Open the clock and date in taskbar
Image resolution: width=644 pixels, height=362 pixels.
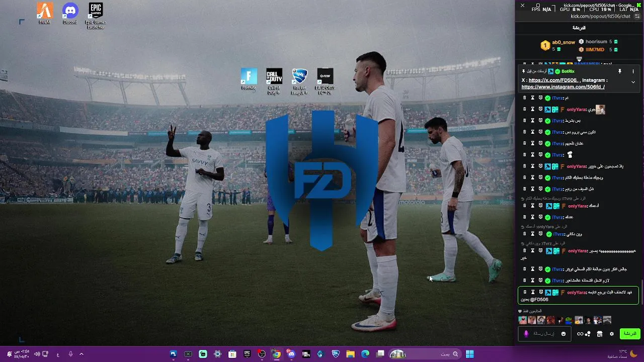click(x=22, y=354)
